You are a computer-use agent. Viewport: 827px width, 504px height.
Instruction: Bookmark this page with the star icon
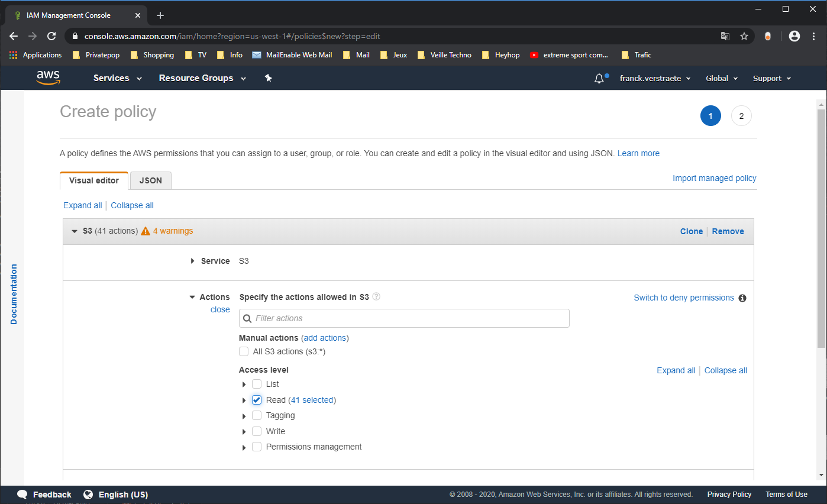point(744,36)
